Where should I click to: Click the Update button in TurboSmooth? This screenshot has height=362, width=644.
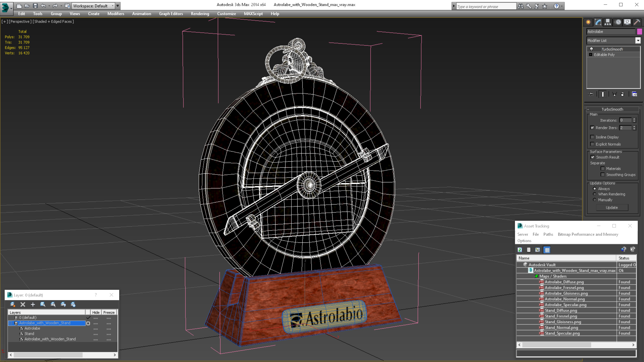coord(612,207)
